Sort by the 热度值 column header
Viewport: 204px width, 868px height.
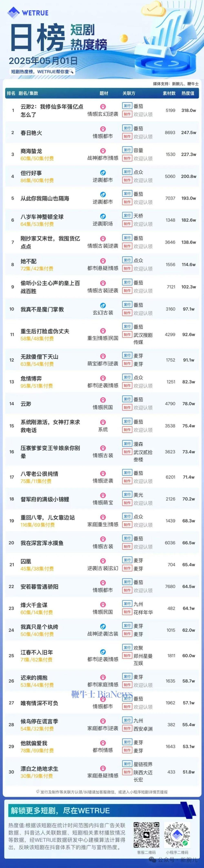pos(188,93)
